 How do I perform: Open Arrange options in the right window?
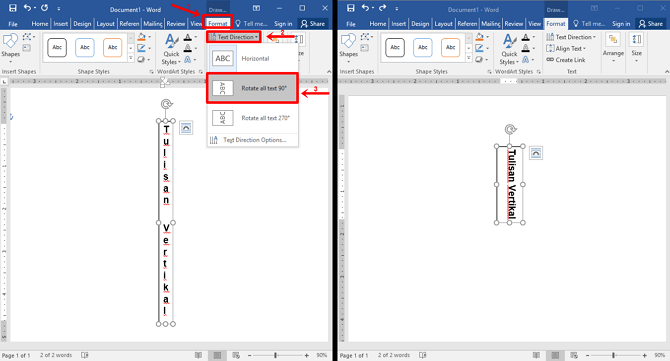click(613, 48)
